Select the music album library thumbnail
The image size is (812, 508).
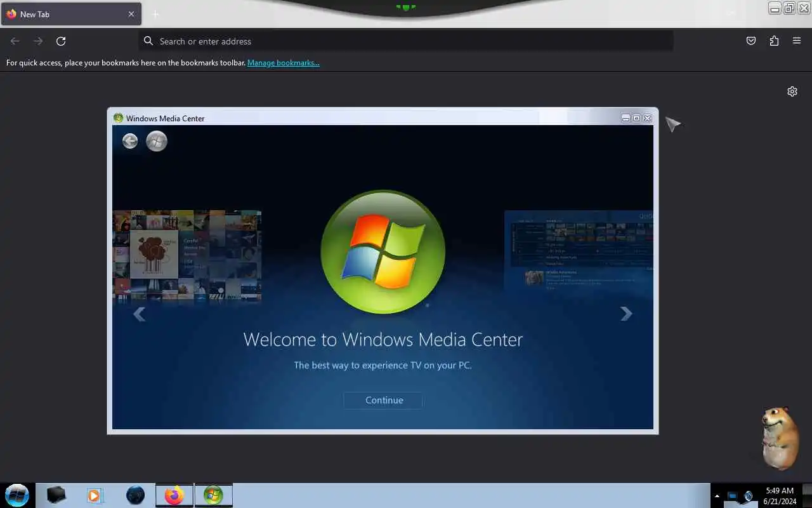click(187, 256)
